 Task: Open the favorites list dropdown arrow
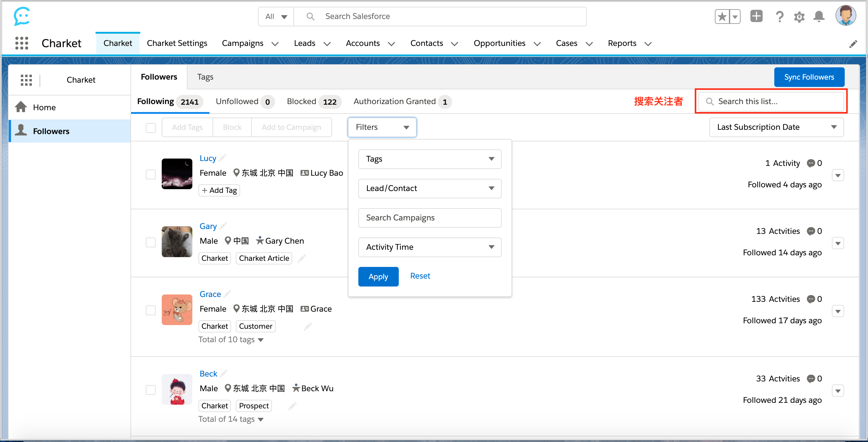(x=735, y=17)
